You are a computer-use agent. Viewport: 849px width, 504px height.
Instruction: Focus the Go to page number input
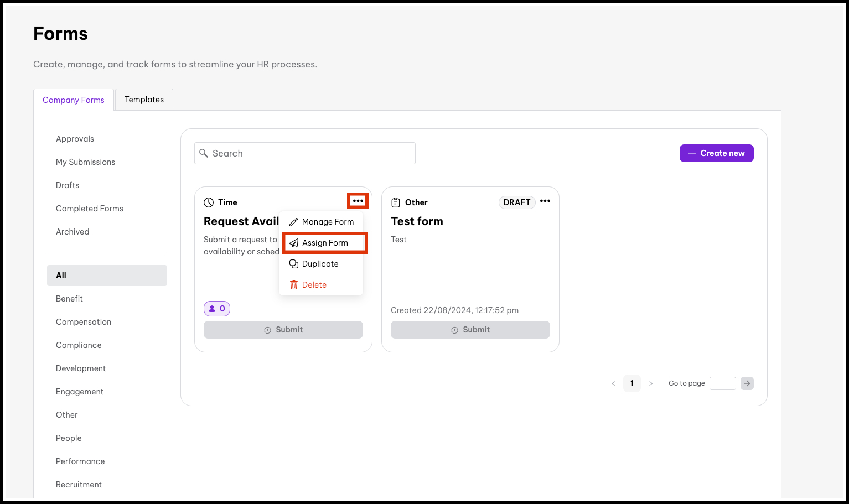(x=722, y=383)
